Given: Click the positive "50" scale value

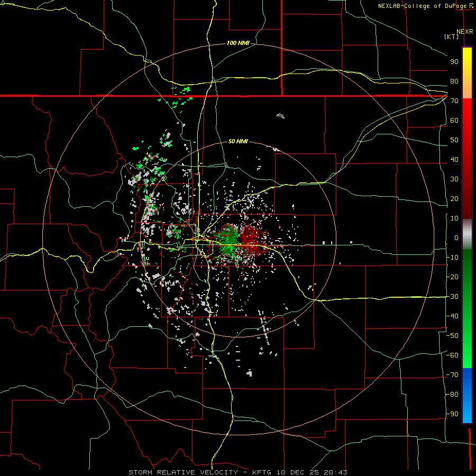Looking at the screenshot, I should [454, 140].
